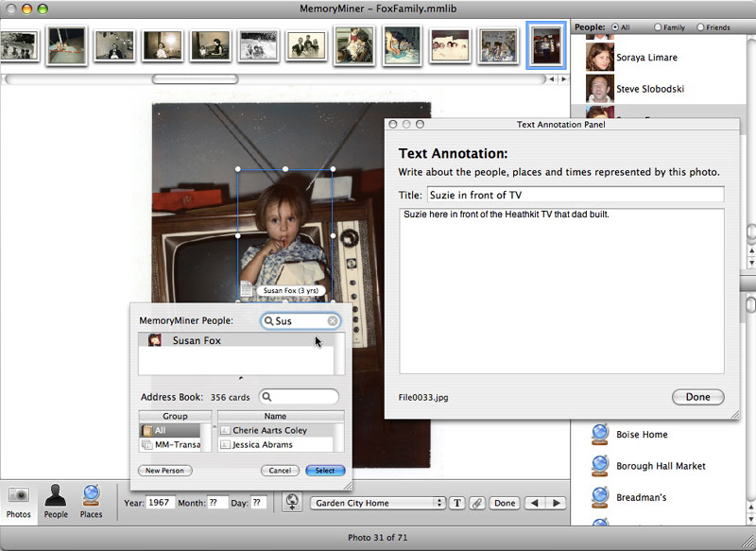Select the All people radio button
Screen dimensions: 756x551
coord(616,27)
